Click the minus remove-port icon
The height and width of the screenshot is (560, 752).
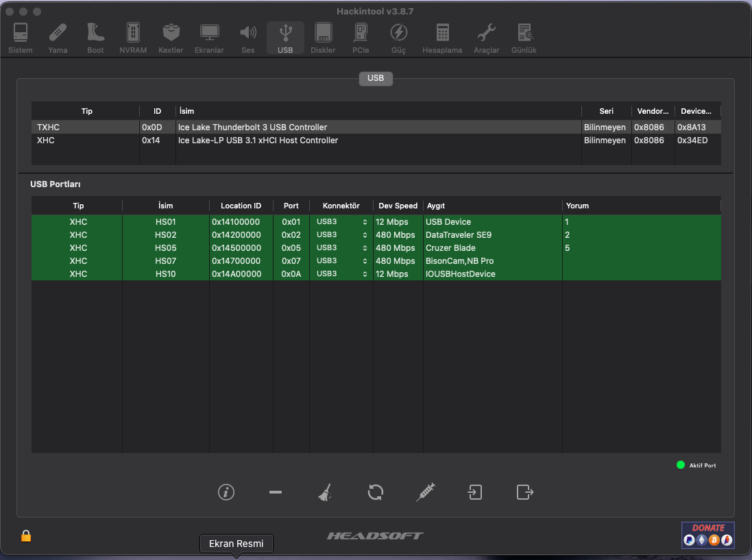pyautogui.click(x=276, y=492)
